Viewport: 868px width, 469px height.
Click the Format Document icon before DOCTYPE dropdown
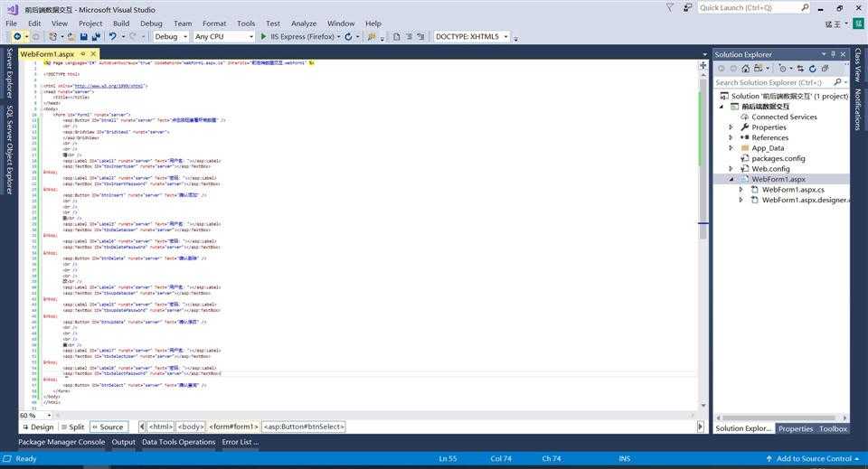click(420, 36)
